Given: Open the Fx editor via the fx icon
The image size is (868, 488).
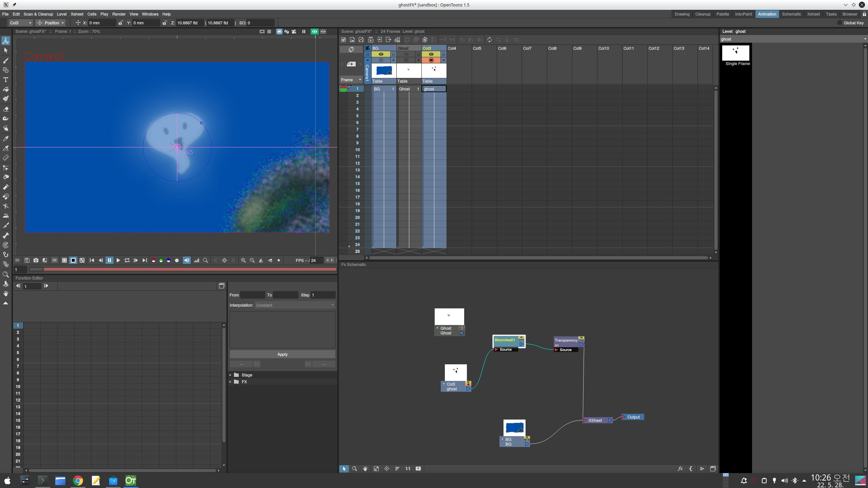Looking at the screenshot, I should [x=680, y=469].
